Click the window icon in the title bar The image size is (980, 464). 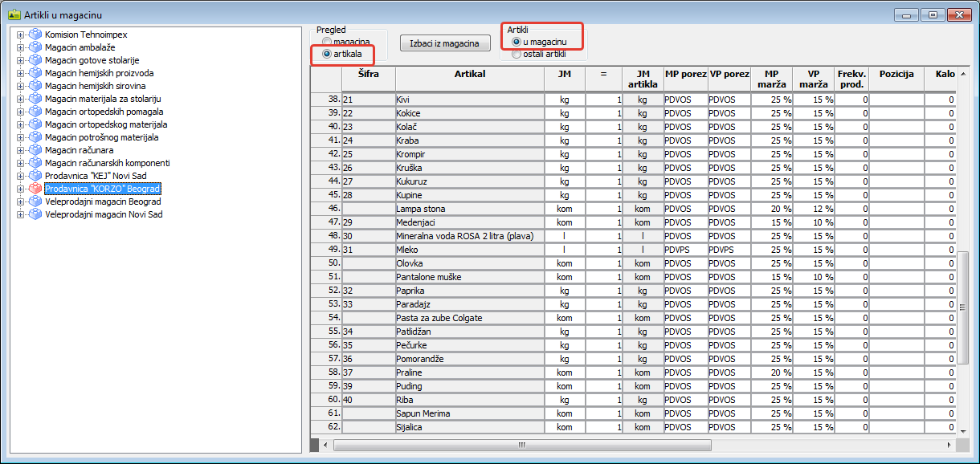coord(14,15)
